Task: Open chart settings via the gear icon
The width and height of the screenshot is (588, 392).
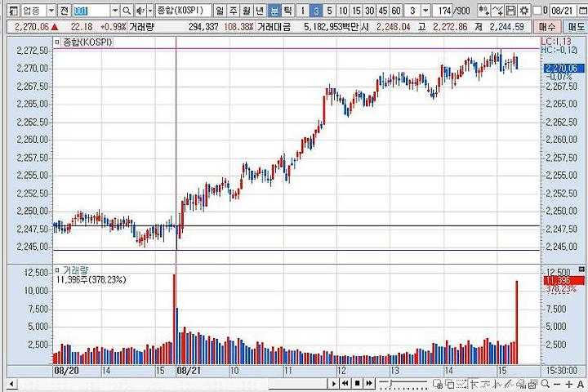Action: click(x=523, y=11)
